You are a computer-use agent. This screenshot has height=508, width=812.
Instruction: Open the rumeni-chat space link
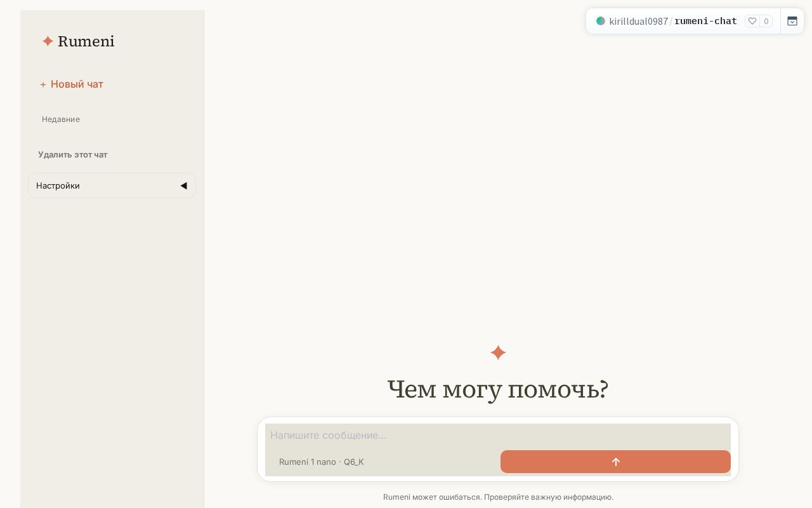tap(705, 21)
